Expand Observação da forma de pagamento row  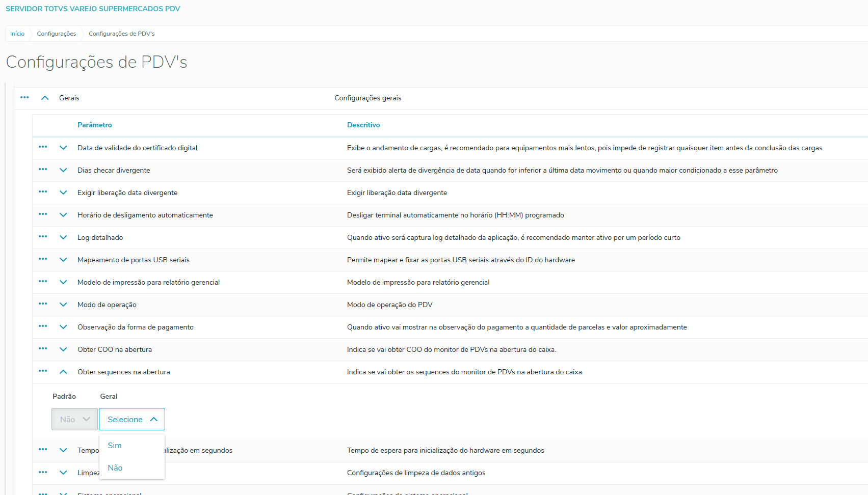point(63,327)
